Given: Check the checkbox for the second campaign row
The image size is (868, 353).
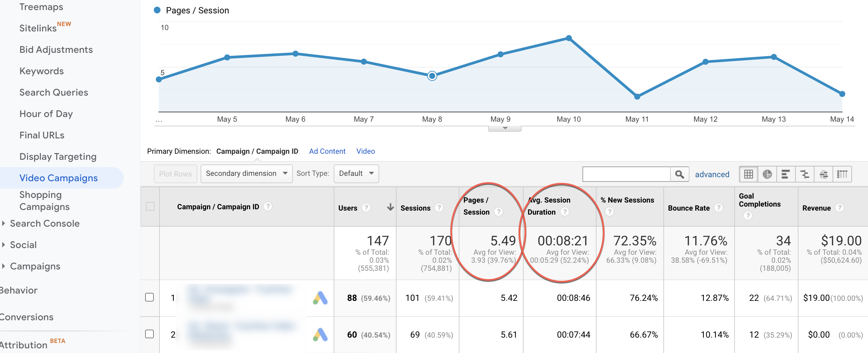Looking at the screenshot, I should coord(149,334).
